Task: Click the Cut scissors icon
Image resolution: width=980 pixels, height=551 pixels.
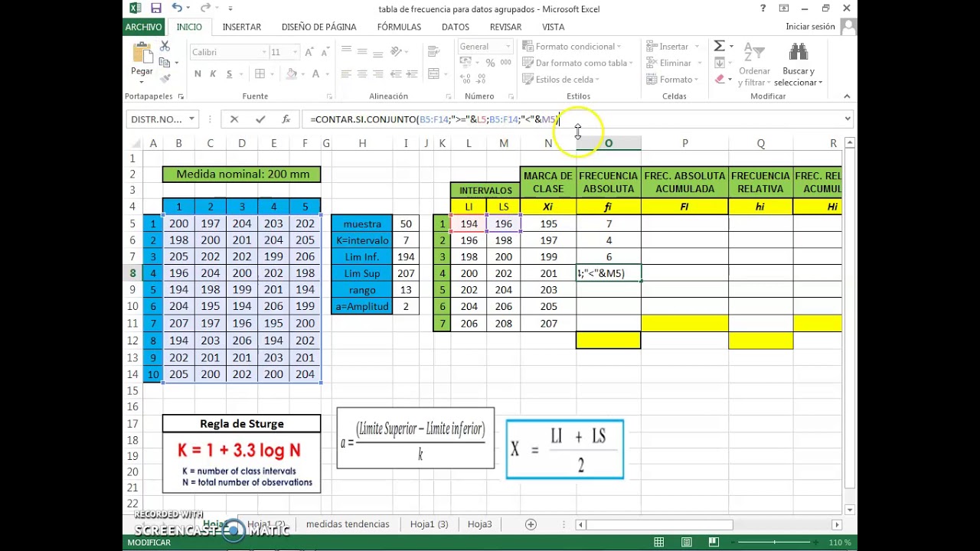Action: coord(165,47)
